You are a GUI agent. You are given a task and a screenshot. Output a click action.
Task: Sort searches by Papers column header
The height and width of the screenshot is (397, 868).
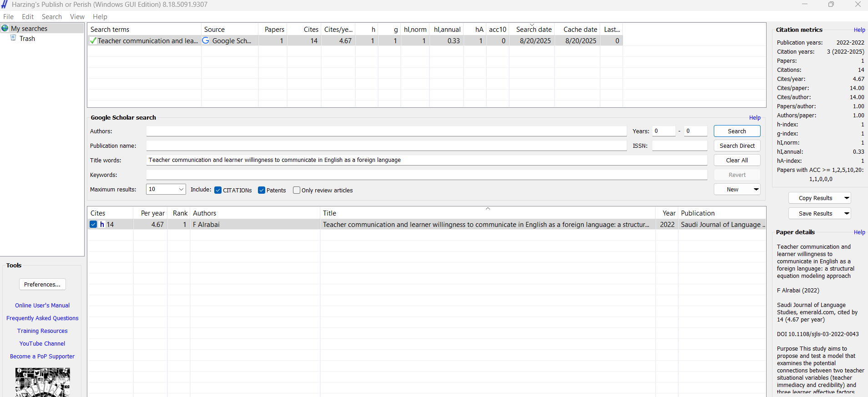click(273, 29)
